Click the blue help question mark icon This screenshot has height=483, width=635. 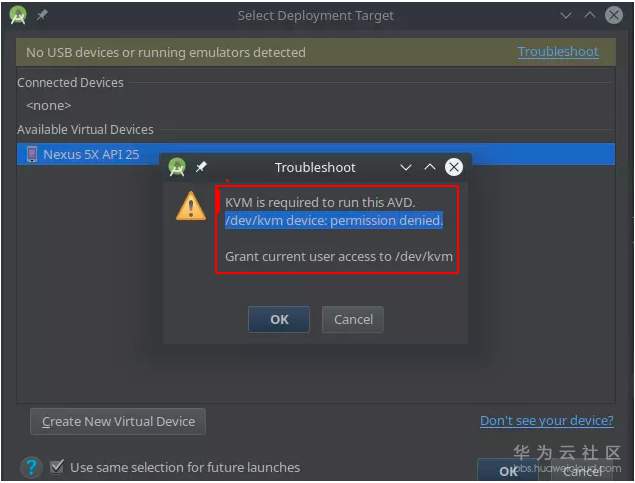(31, 467)
